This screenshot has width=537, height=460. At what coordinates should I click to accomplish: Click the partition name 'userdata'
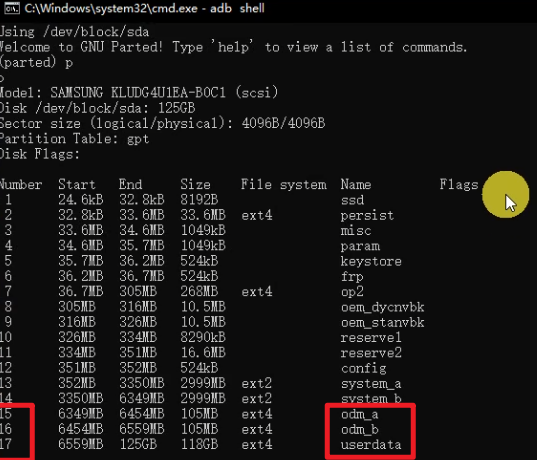(371, 445)
